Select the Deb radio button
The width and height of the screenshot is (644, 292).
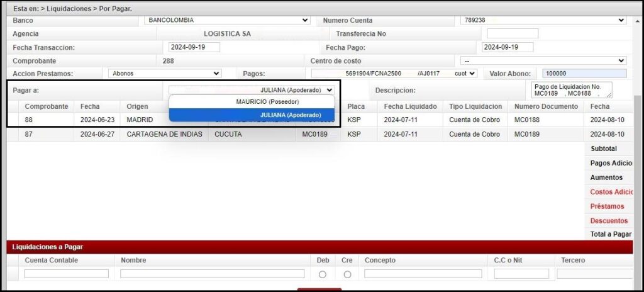tap(323, 274)
